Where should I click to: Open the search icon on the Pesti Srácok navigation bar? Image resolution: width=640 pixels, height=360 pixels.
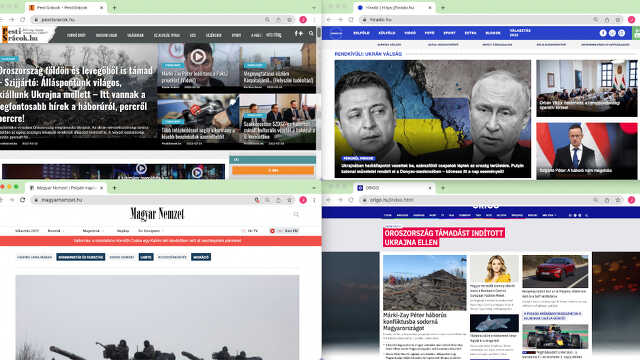pos(311,33)
